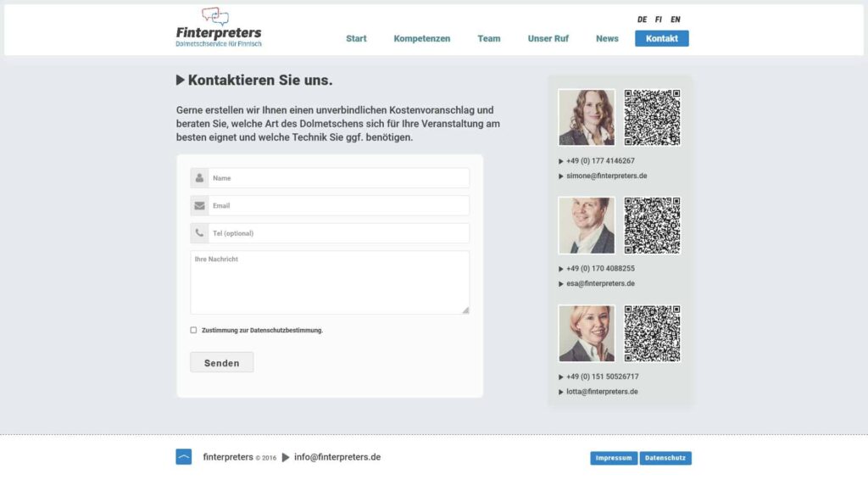Go to the Team page
This screenshot has width=868, height=480.
tap(489, 39)
